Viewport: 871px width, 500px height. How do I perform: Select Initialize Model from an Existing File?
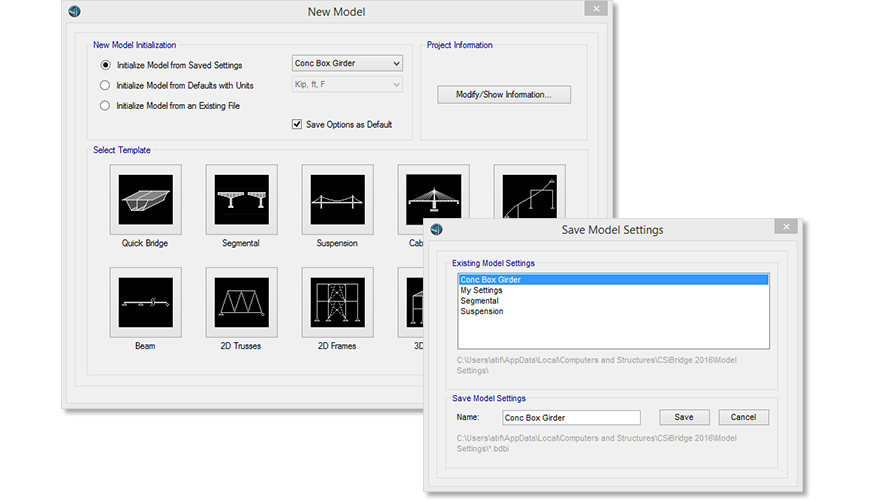[106, 105]
